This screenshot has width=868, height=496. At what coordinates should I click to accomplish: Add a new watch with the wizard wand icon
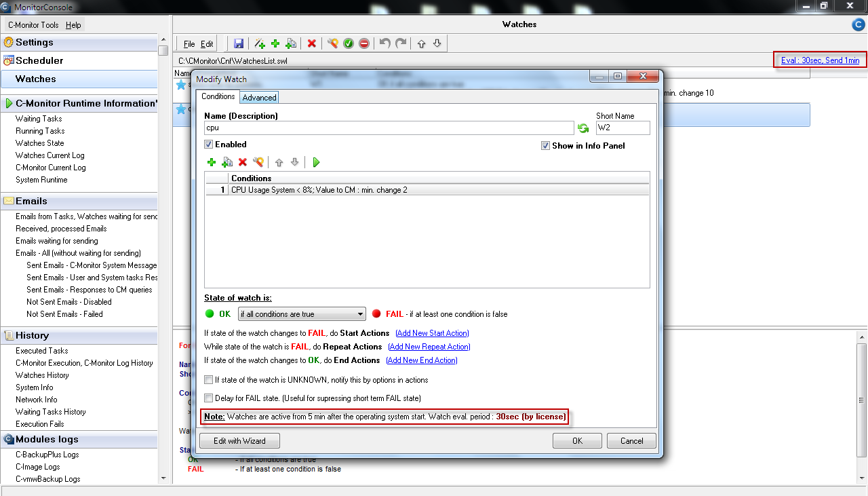[260, 43]
